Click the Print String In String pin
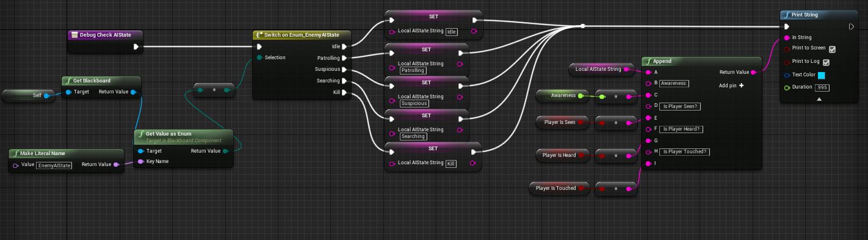The height and width of the screenshot is (240, 868). 787,37
